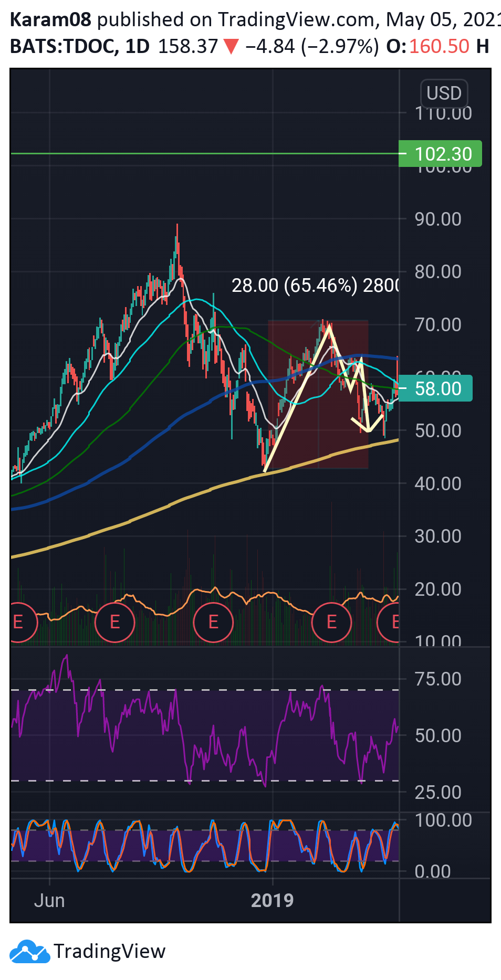
Task: Click the opening price 160.50 value
Action: point(439,46)
